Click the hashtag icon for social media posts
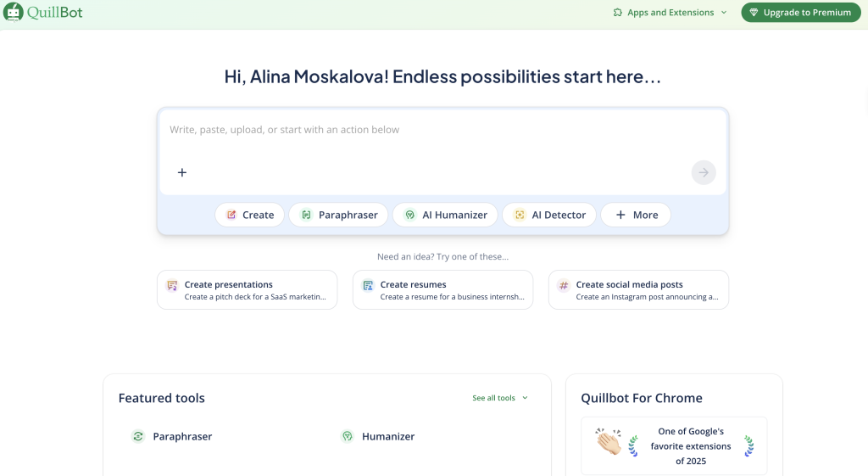The image size is (868, 476). click(x=564, y=285)
